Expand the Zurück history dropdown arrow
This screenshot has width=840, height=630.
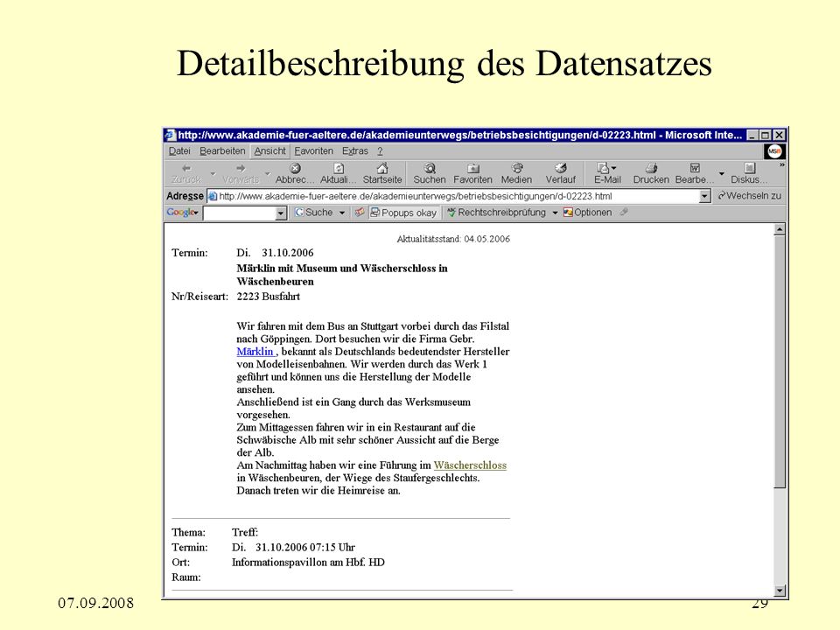tap(213, 173)
